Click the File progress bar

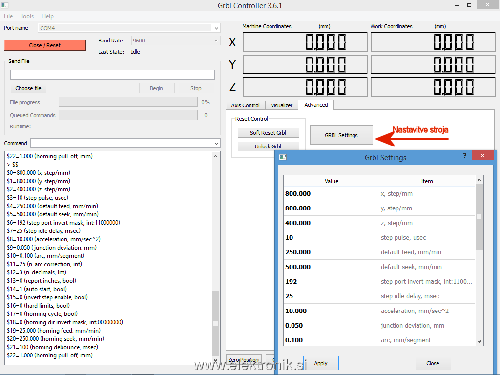click(128, 102)
